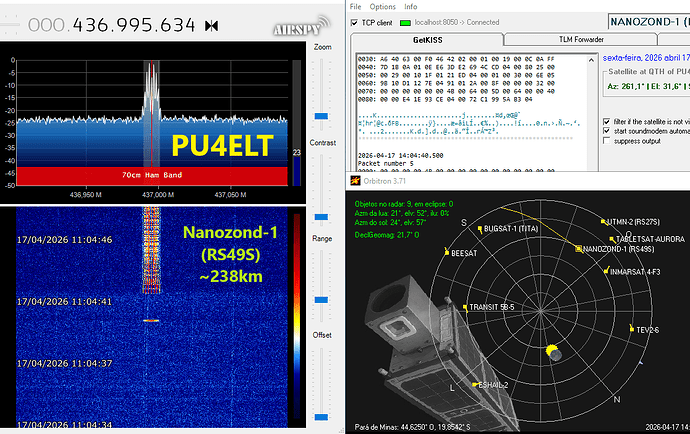The width and height of the screenshot is (690, 434).
Task: Click the waterfall signal burst near 11:04:46
Action: click(151, 250)
